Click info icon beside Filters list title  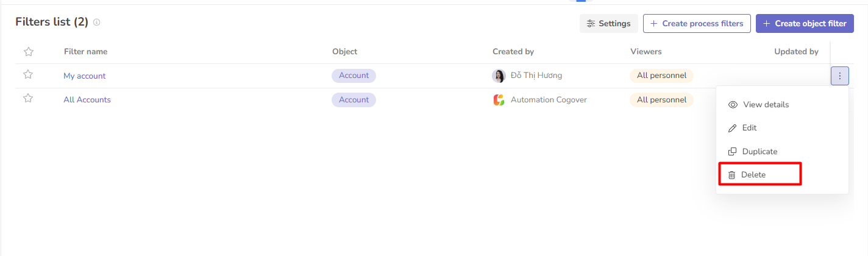96,23
